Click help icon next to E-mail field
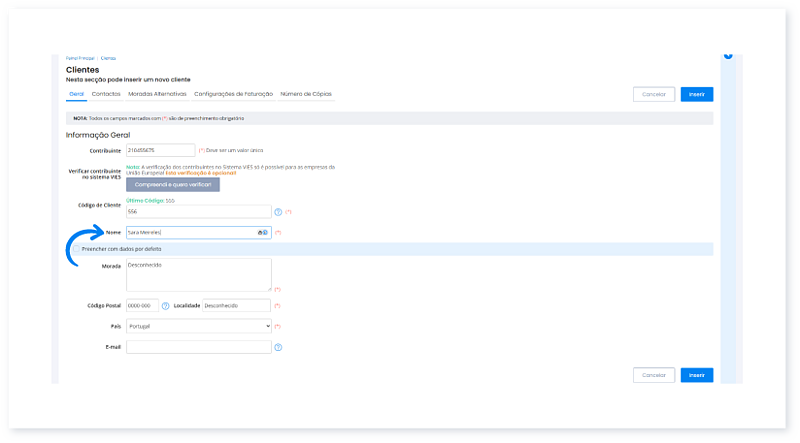Image resolution: width=800 pixels, height=443 pixels. point(278,348)
